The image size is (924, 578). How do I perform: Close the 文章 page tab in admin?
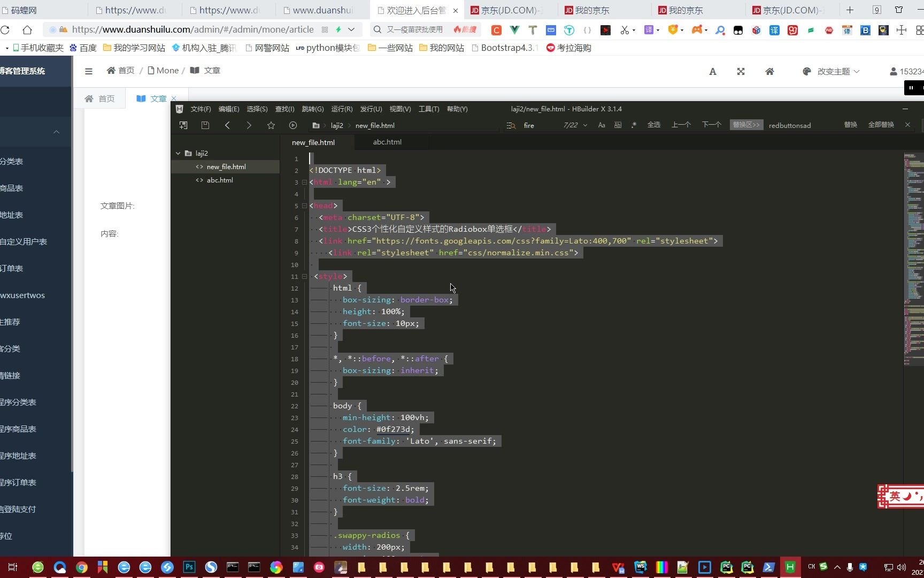tap(174, 98)
